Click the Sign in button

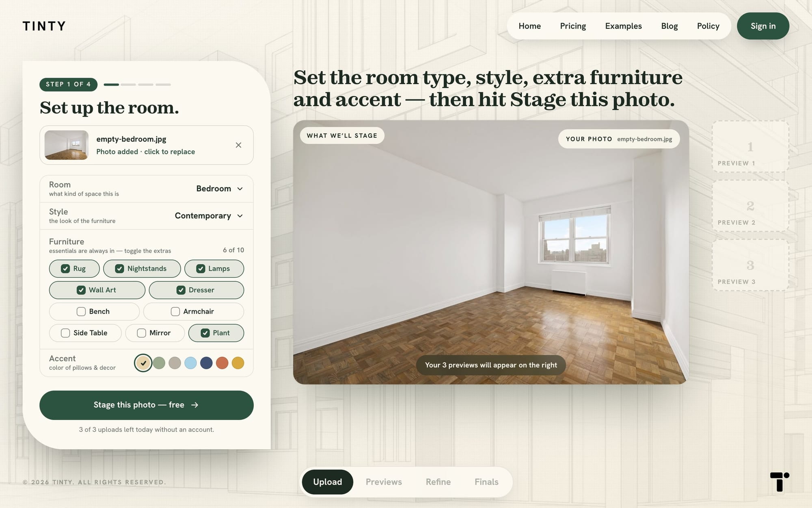[763, 26]
